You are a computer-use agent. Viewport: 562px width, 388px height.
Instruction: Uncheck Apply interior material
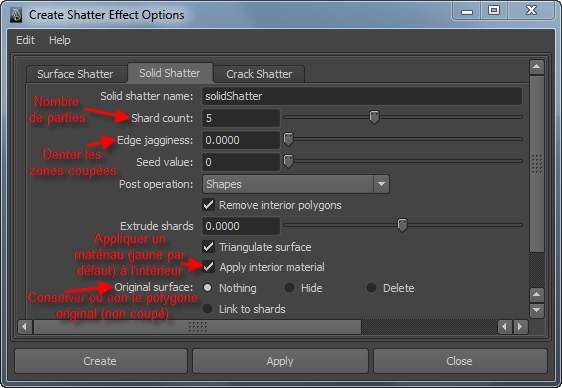(x=208, y=267)
